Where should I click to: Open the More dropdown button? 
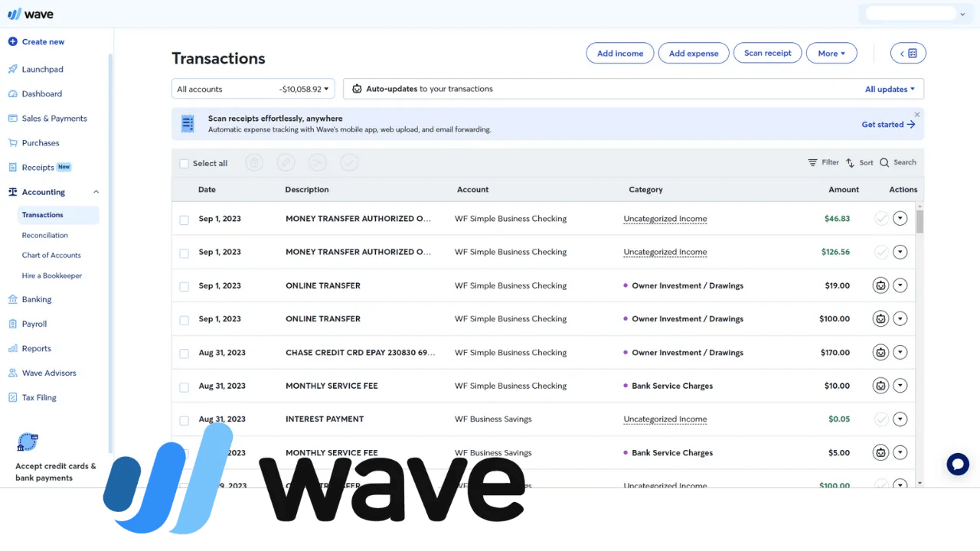click(831, 53)
